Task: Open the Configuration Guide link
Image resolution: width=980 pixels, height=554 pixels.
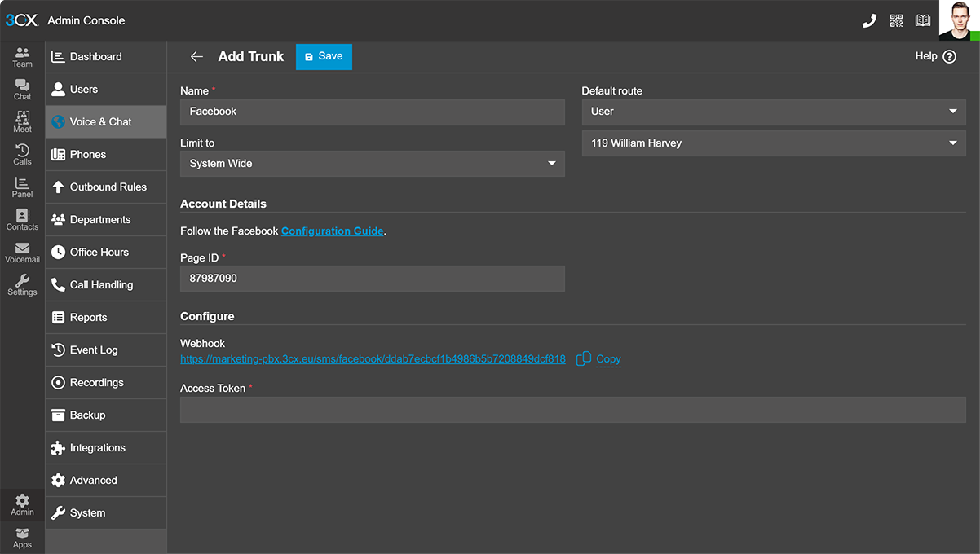Action: pyautogui.click(x=332, y=231)
